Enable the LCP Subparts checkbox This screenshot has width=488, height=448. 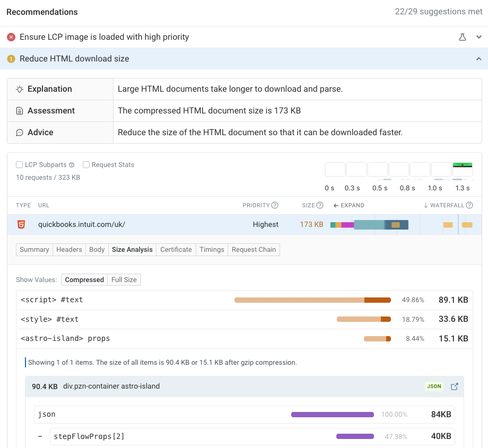click(19, 164)
